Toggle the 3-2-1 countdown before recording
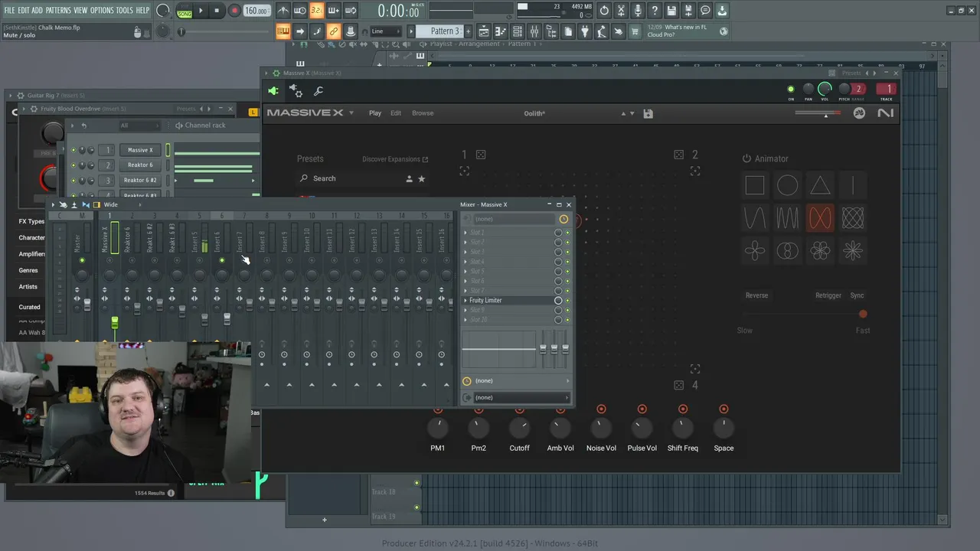The height and width of the screenshot is (551, 980). point(316,11)
